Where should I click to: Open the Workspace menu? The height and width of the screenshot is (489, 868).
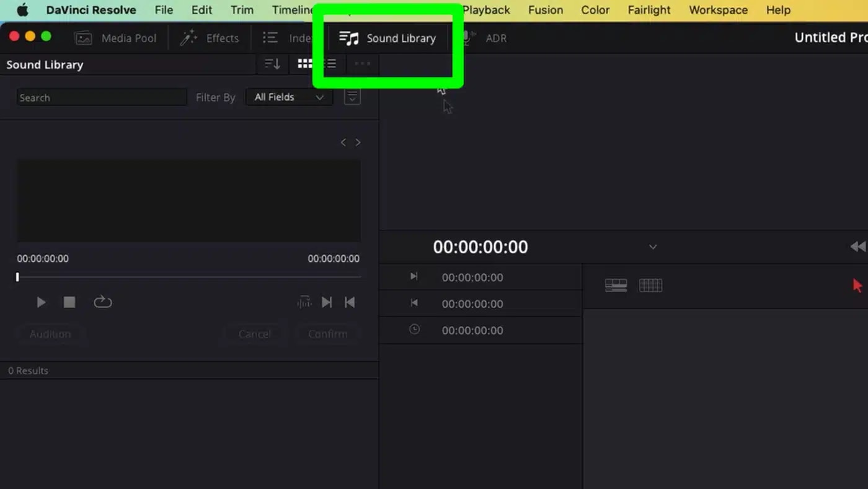[718, 10]
